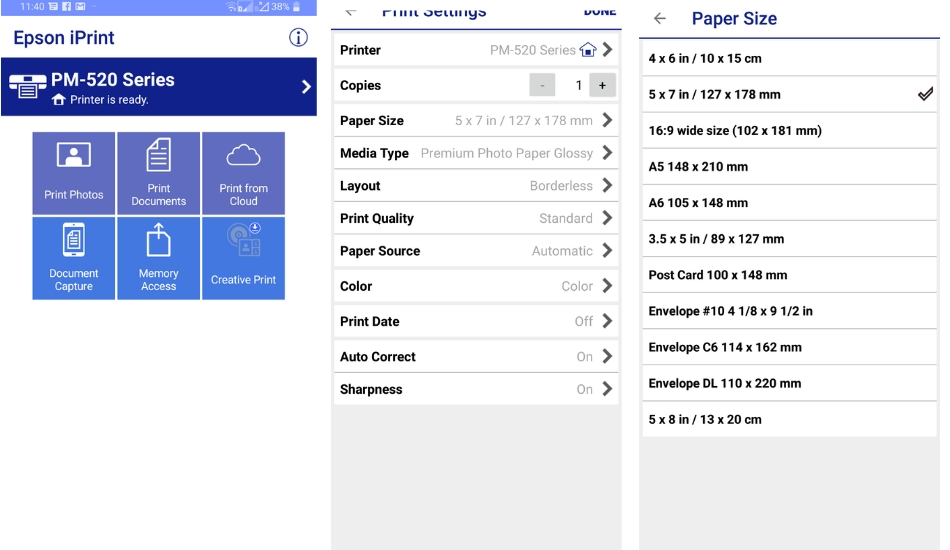Go back from Print Settings screen
This screenshot has height=550, width=950.
click(351, 12)
